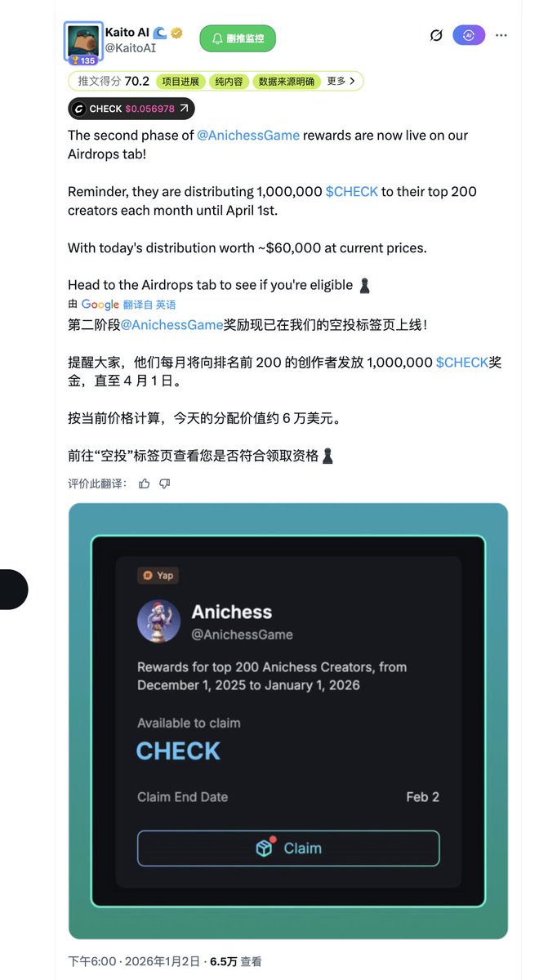Thumbs up the translation

[x=145, y=483]
